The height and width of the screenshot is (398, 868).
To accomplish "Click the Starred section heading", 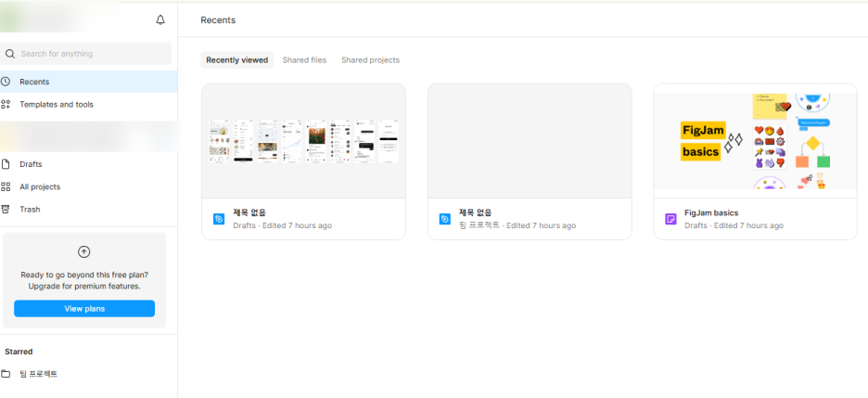I will coord(19,352).
